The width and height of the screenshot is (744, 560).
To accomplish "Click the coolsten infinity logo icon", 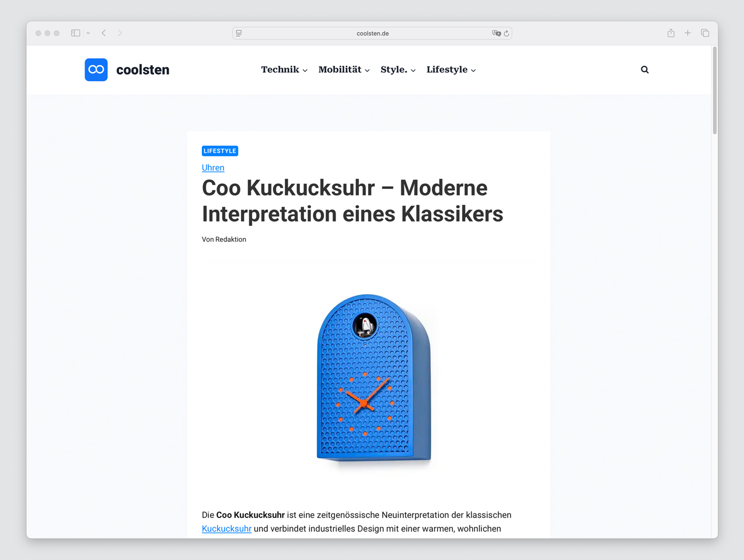I will [96, 70].
